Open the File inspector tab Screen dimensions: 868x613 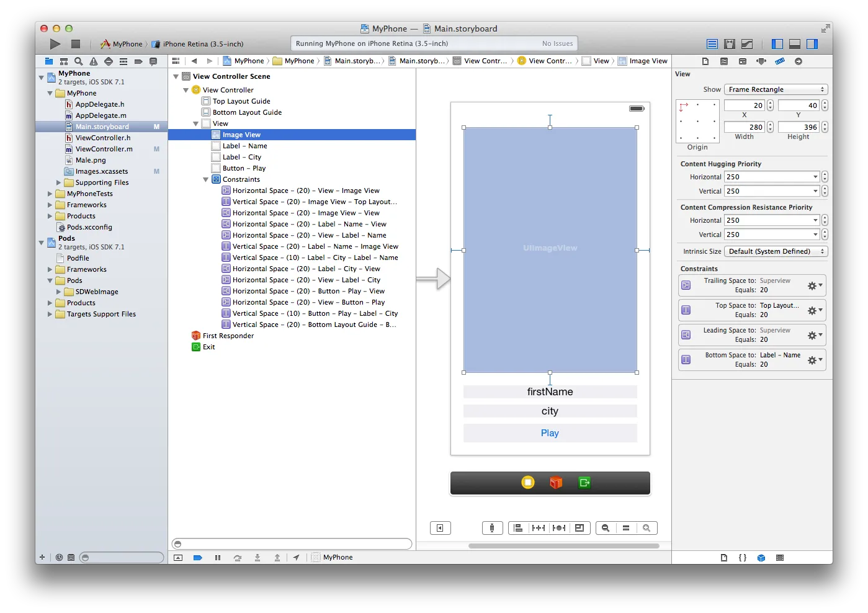[x=705, y=61]
